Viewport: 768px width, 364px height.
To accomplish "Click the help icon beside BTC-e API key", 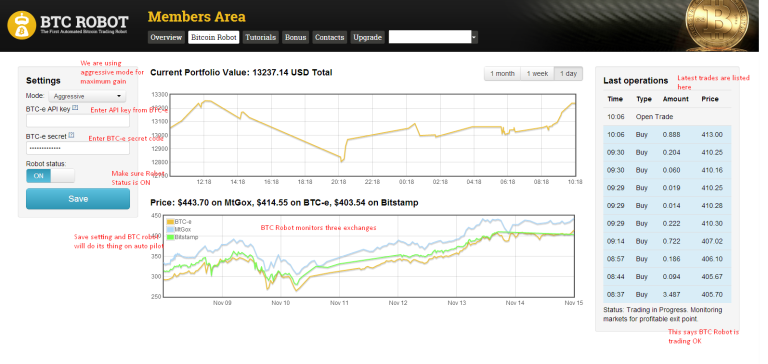I will pos(75,108).
